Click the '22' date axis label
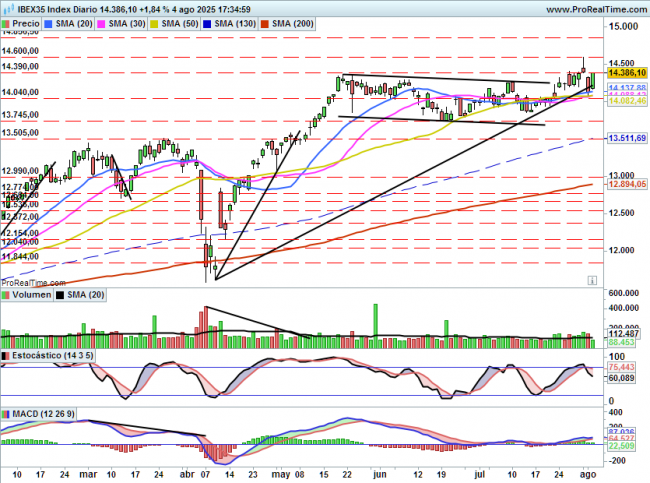Viewport: 650px width, 483px height. click(347, 474)
